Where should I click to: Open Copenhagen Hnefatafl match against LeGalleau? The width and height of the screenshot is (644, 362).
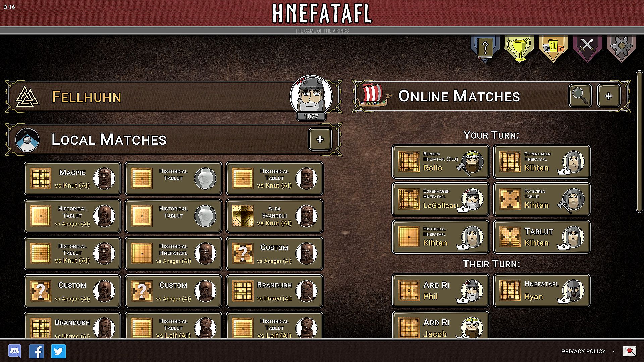[440, 199]
